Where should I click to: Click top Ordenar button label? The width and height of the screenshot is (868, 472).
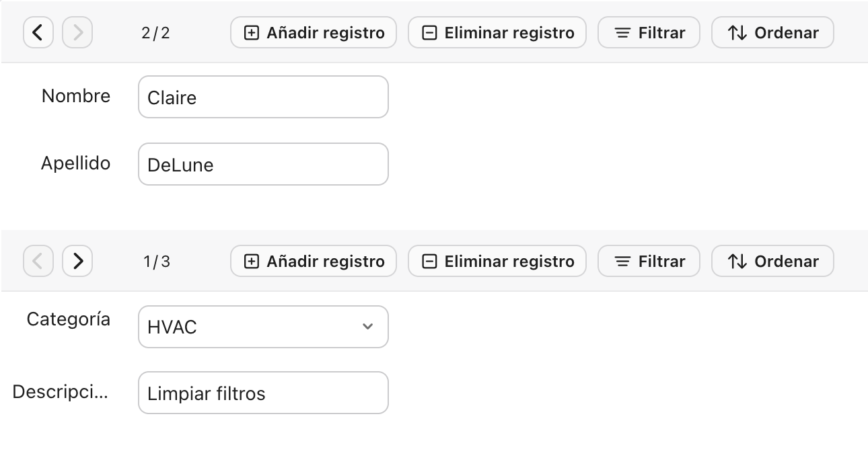click(787, 33)
